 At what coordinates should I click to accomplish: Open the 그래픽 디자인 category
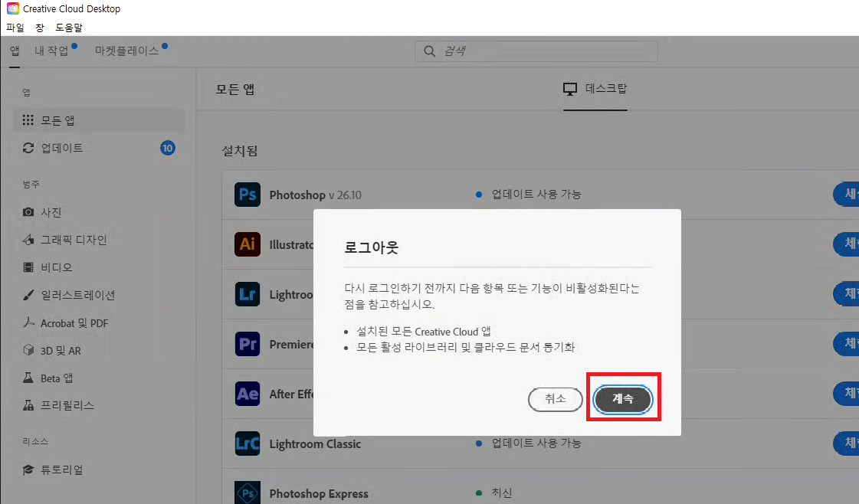click(74, 240)
